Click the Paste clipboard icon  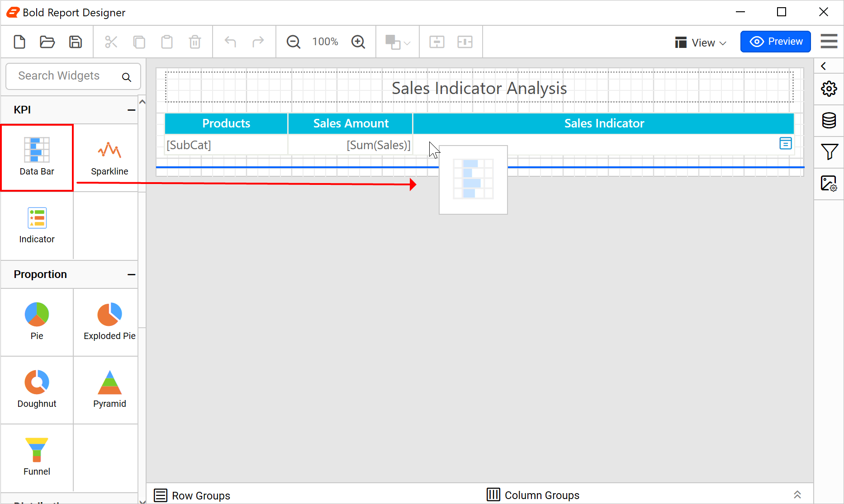(167, 42)
